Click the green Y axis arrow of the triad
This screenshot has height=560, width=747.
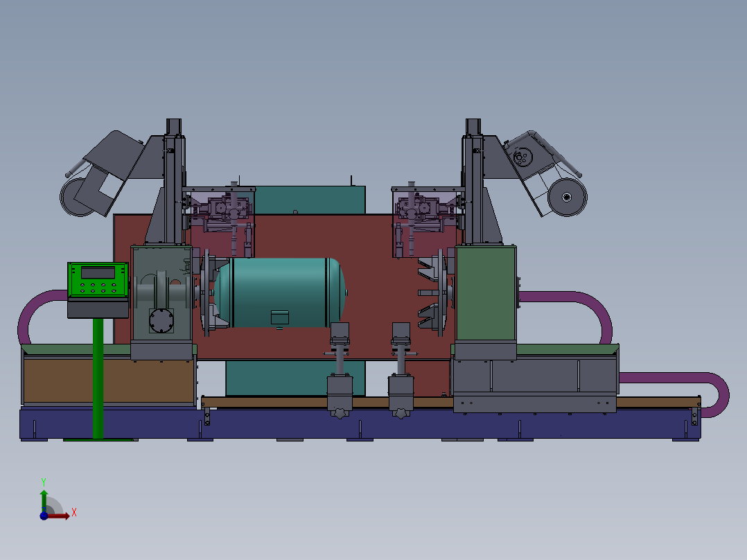tap(44, 500)
